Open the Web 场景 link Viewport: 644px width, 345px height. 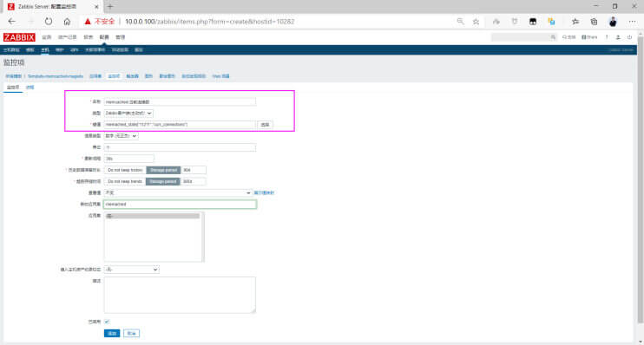coord(221,76)
